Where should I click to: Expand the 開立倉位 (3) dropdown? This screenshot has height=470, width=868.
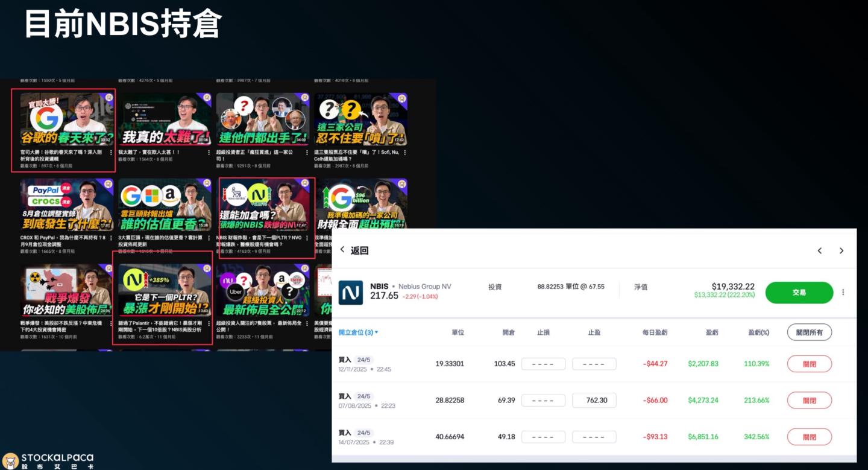tap(358, 332)
